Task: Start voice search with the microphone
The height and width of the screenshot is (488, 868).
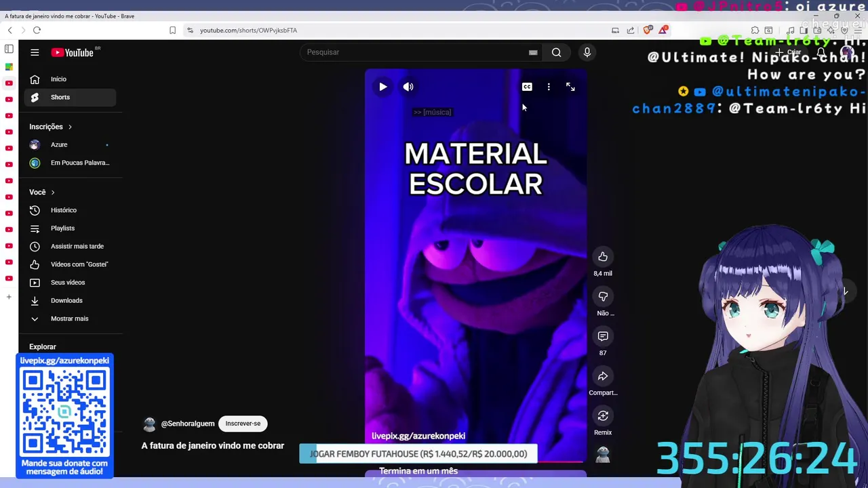Action: [587, 52]
